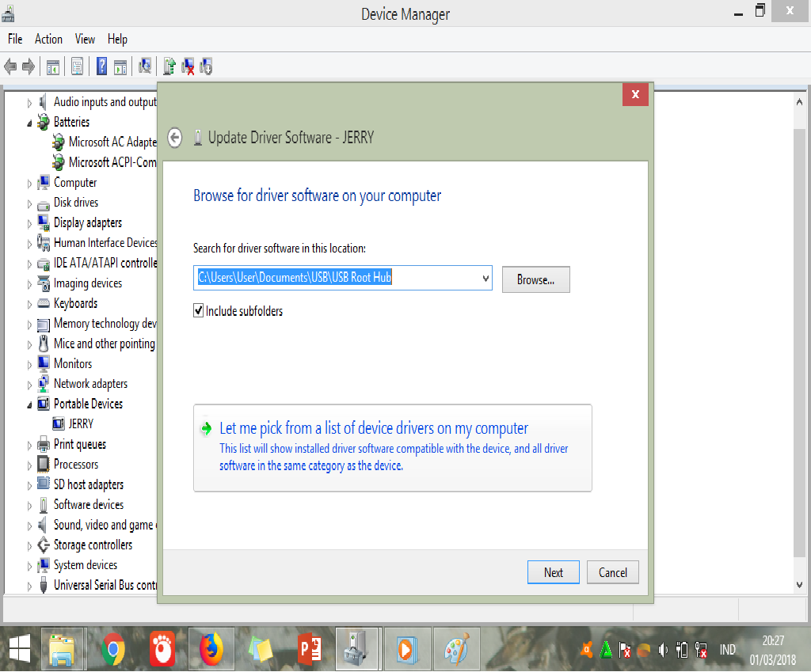Open Paint from the taskbar
Screen dimensions: 811x672
(x=457, y=649)
